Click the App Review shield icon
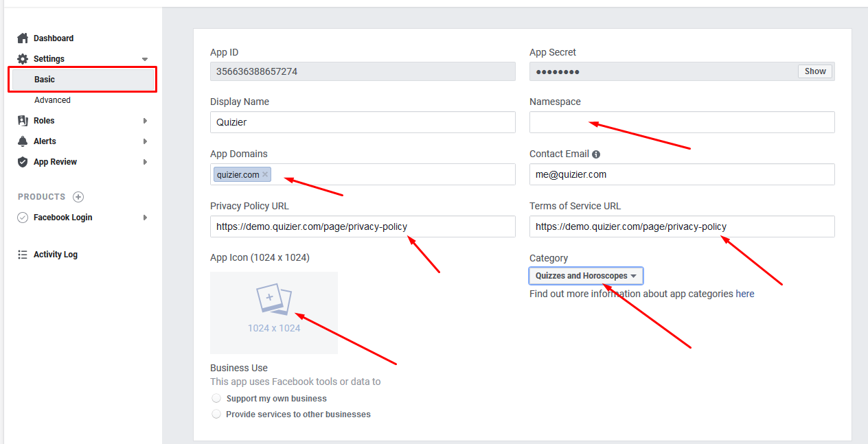The height and width of the screenshot is (444, 868). [x=23, y=162]
